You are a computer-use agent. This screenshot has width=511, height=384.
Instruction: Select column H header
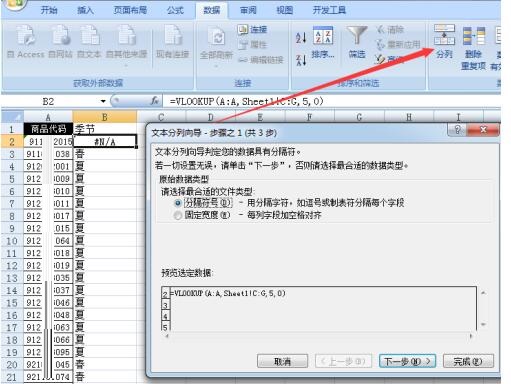pos(409,117)
